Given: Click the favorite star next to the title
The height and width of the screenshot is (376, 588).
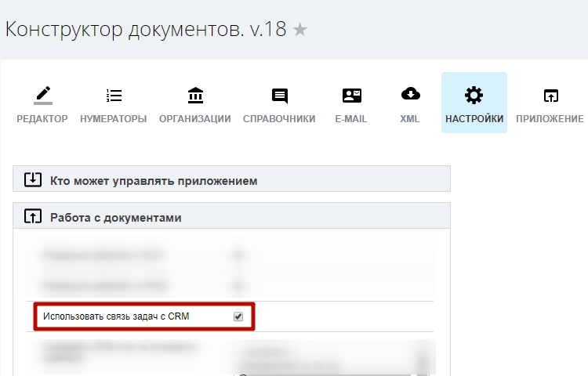Looking at the screenshot, I should tap(300, 31).
